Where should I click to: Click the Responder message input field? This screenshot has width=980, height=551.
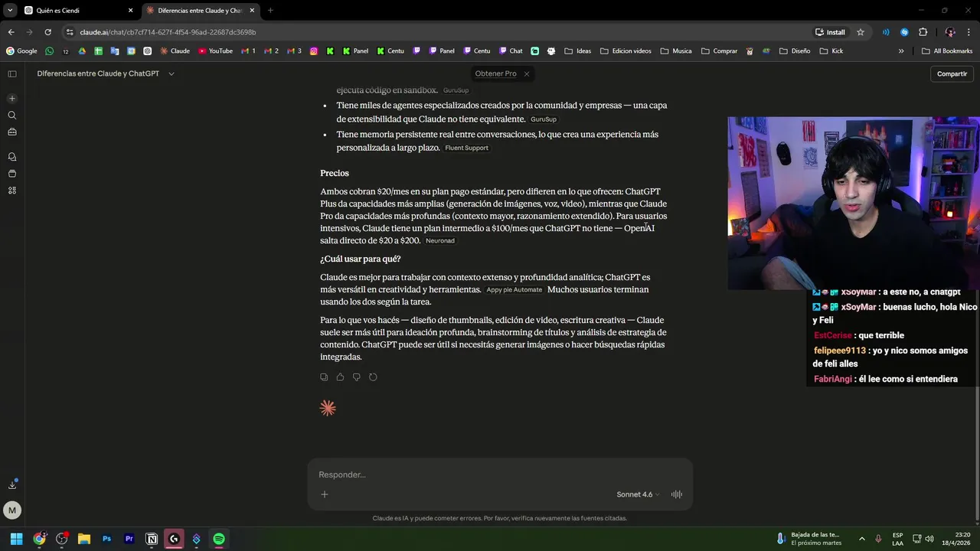click(500, 474)
